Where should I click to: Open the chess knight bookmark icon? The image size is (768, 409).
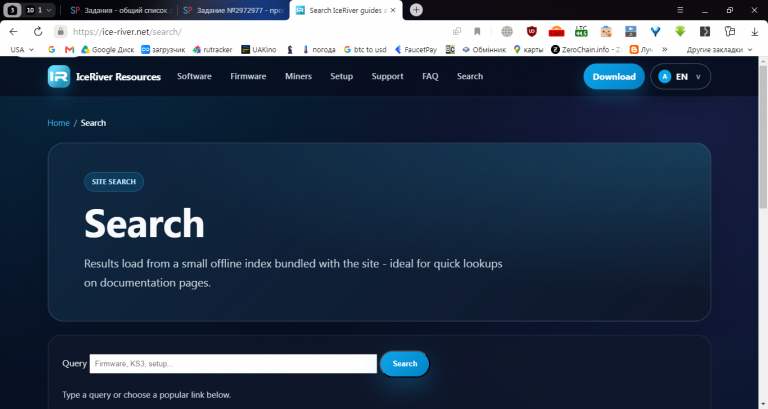(290, 49)
